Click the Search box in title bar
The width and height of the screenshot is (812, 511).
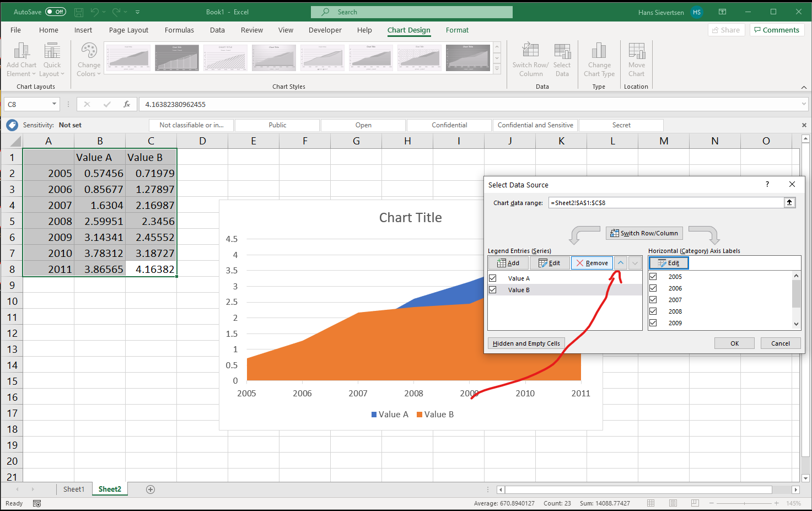[x=411, y=12]
